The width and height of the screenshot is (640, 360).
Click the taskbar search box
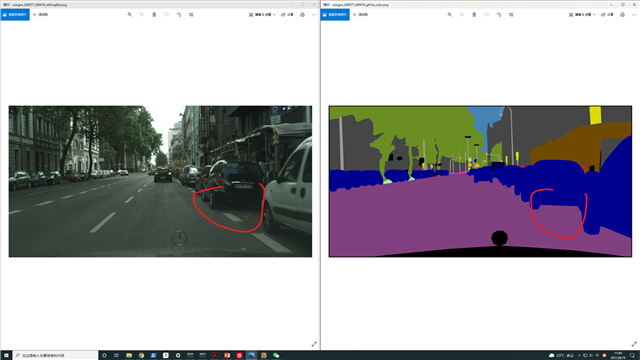(x=56, y=356)
